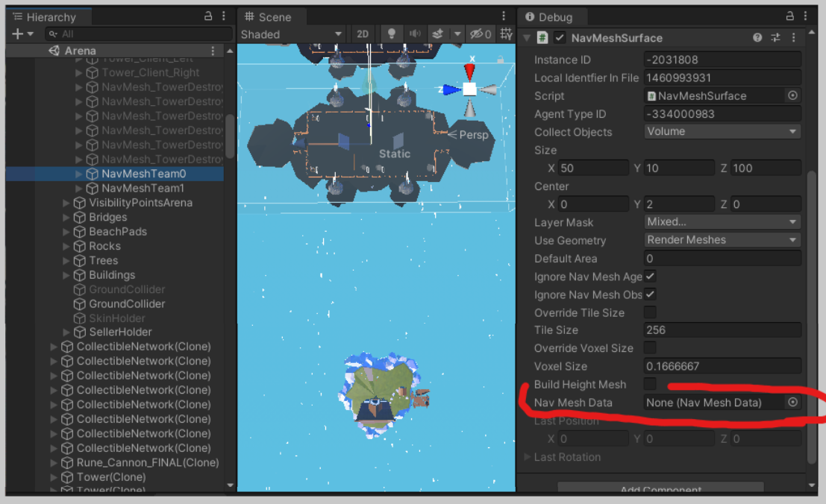Open the Shaded draw mode dropdown
This screenshot has height=504, width=826.
coord(291,34)
